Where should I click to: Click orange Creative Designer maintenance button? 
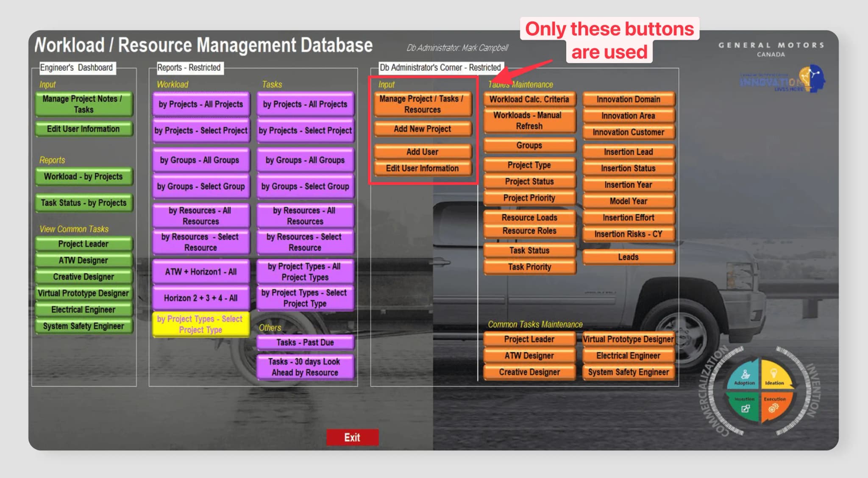click(x=529, y=372)
